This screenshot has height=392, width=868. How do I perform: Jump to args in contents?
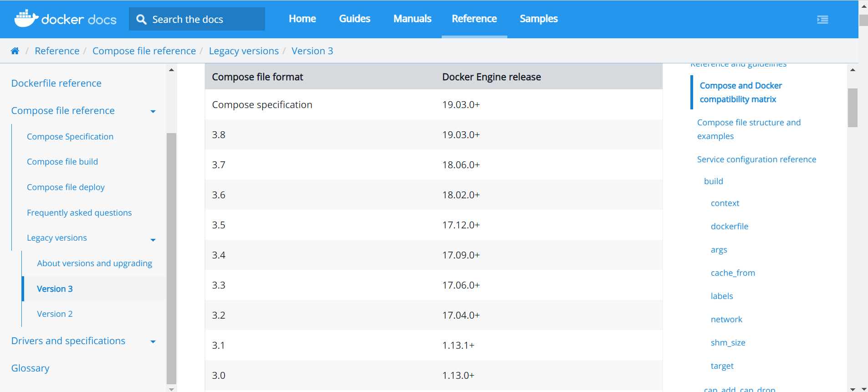[x=719, y=249]
